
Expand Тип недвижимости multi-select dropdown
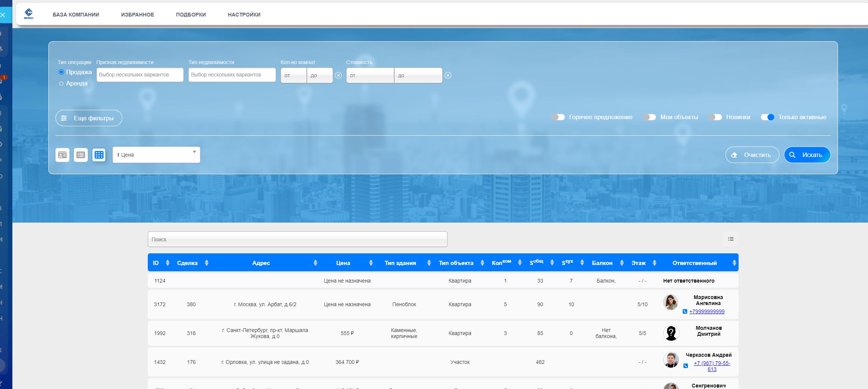232,75
